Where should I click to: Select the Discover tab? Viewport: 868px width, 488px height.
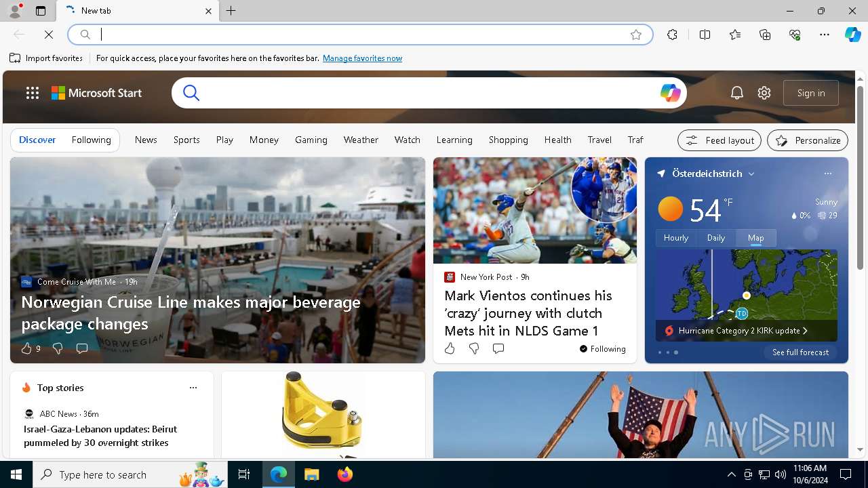click(37, 140)
